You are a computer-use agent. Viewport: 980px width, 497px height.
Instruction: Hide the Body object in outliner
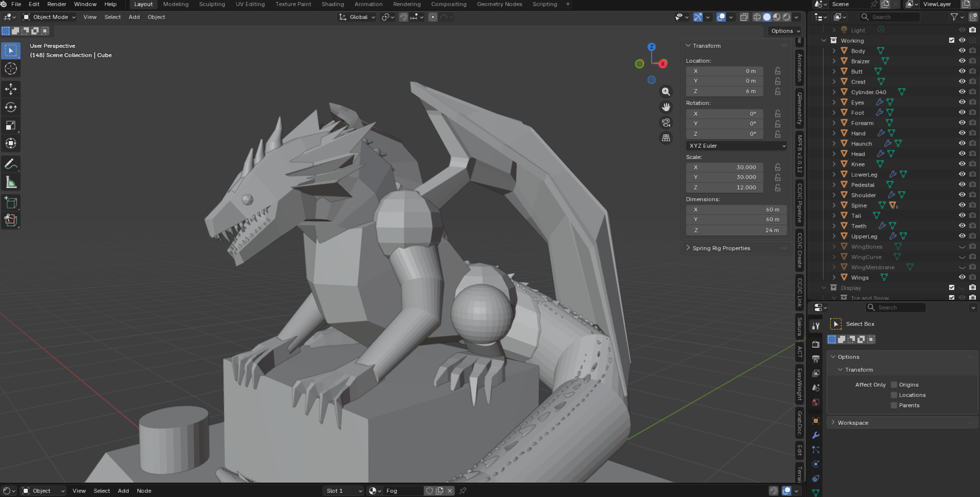961,51
